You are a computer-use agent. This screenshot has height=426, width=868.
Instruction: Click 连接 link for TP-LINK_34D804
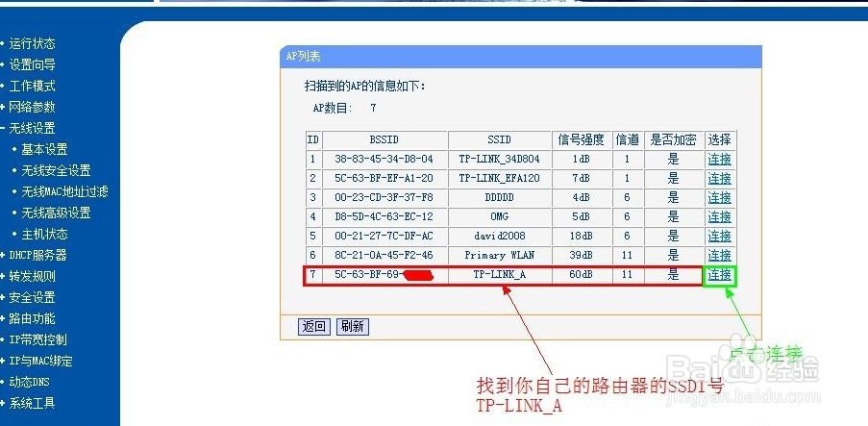click(x=720, y=159)
